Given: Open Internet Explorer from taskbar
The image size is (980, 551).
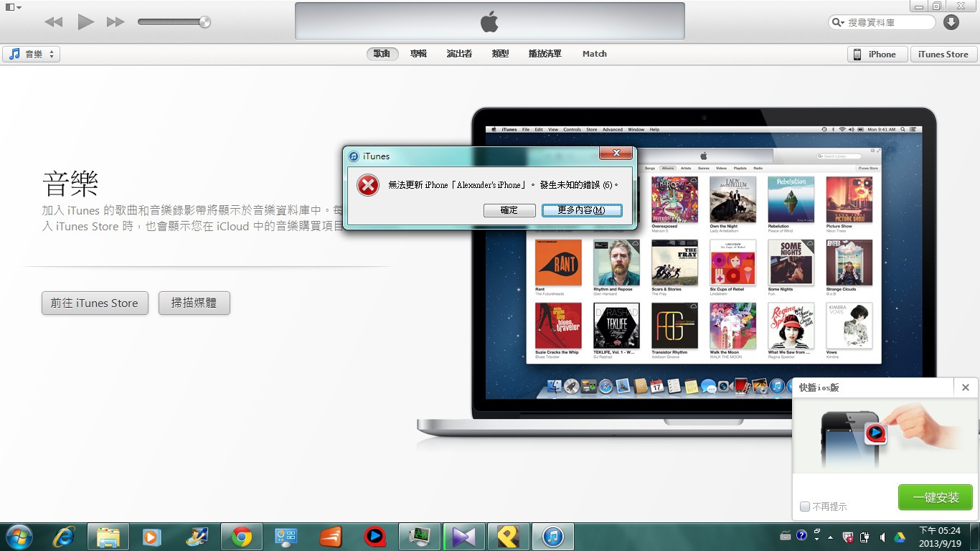Looking at the screenshot, I should [64, 537].
